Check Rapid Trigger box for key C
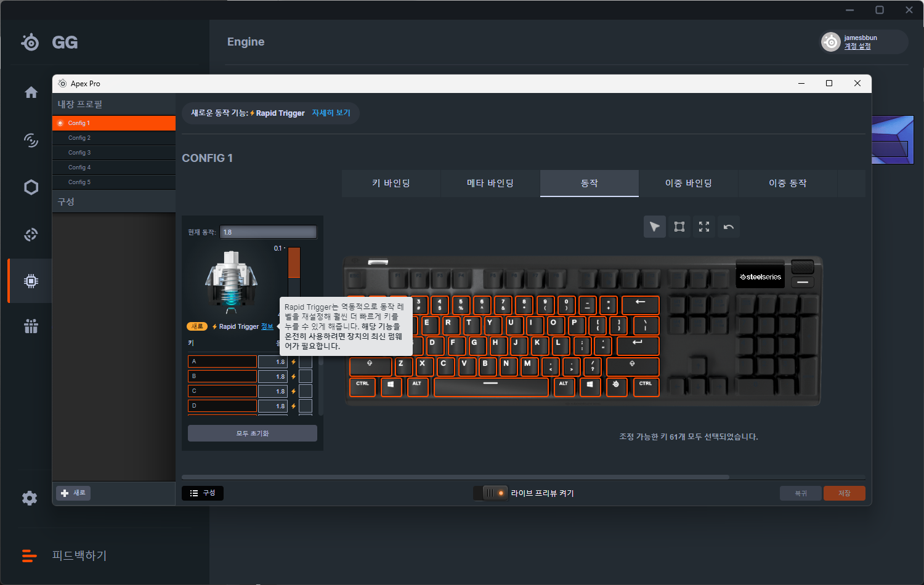 306,391
